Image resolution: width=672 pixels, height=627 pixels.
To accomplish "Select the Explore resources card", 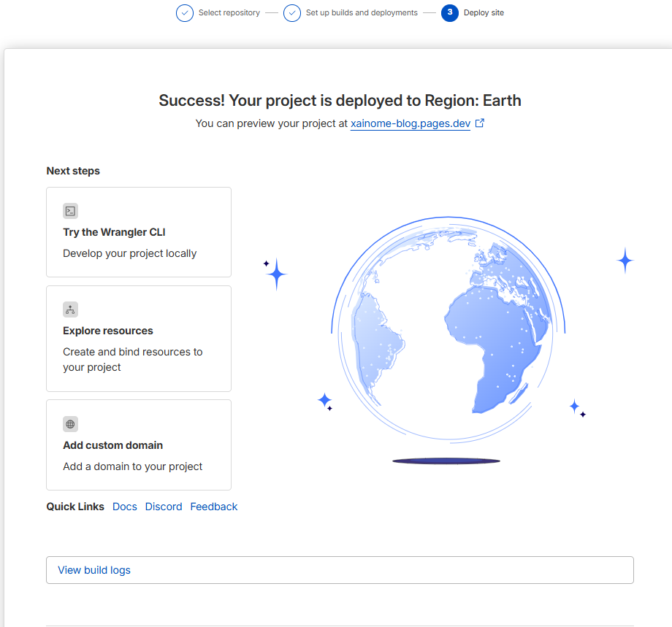I will click(139, 339).
